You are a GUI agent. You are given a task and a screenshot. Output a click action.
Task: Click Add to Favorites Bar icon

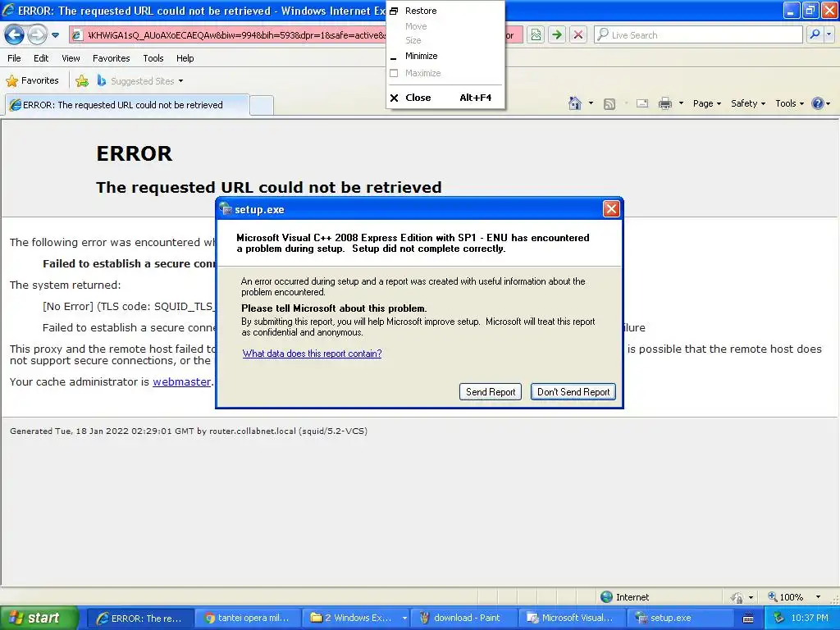pyautogui.click(x=82, y=81)
